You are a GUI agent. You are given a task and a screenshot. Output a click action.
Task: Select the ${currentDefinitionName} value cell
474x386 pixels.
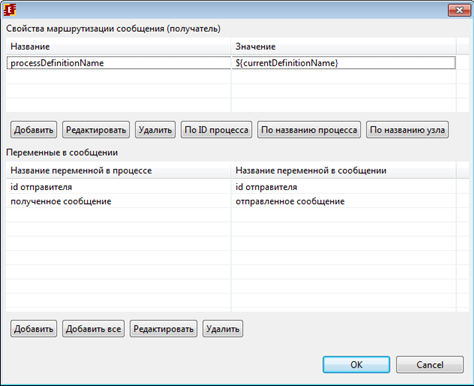tap(344, 63)
